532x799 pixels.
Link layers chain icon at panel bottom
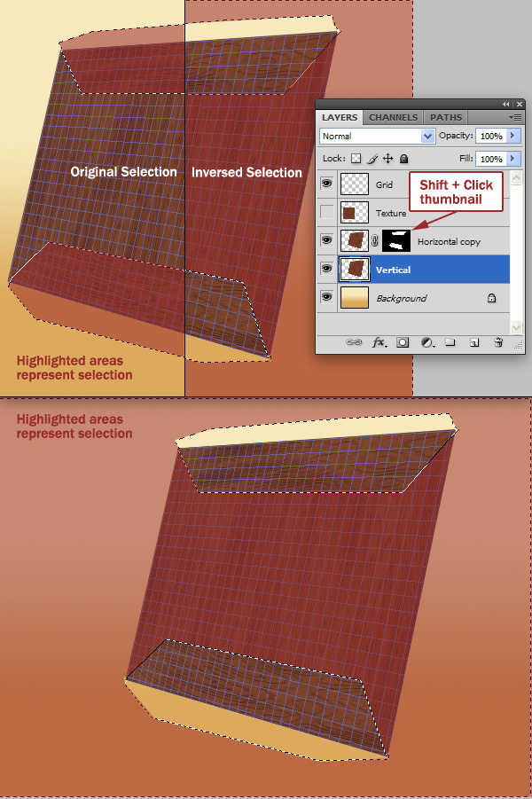click(x=354, y=342)
